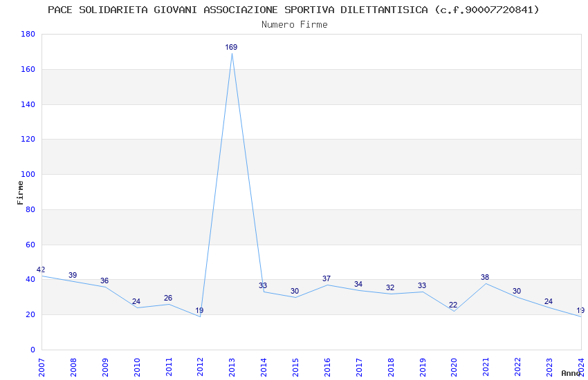This screenshot has height=380, width=588.
Task: Click the y-axis value 180
Action: tap(28, 34)
